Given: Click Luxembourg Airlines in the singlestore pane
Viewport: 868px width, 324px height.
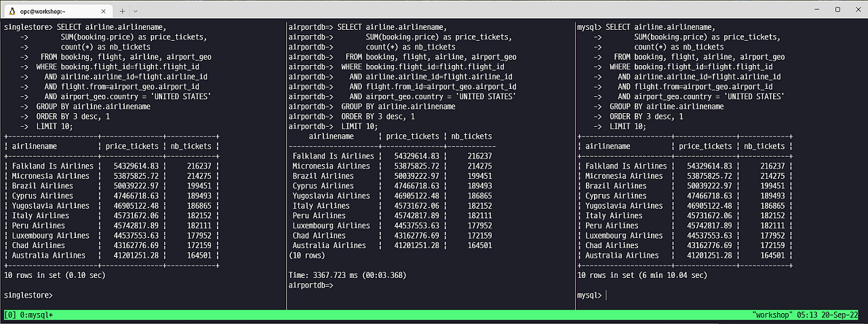Looking at the screenshot, I should [x=51, y=236].
